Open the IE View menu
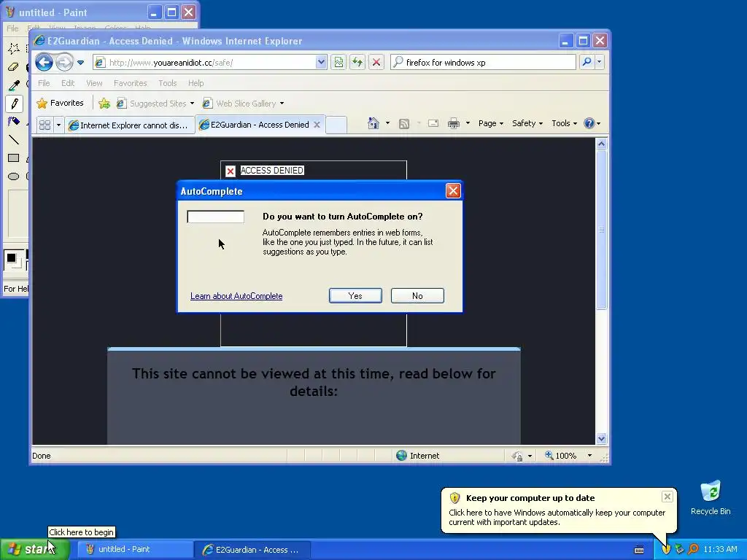 94,83
